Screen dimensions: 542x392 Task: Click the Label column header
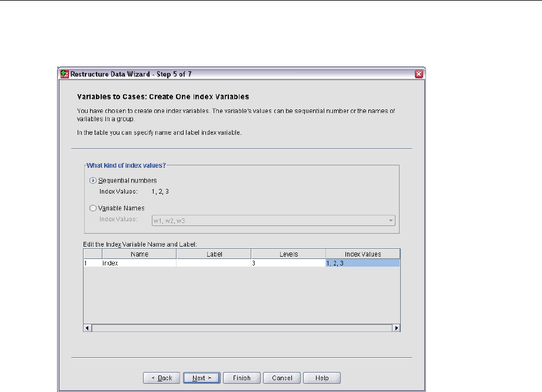click(214, 254)
